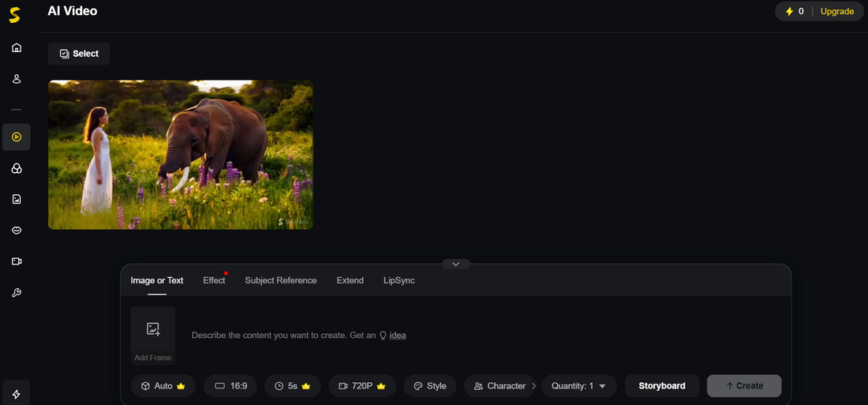
Task: Open the 16:9 aspect ratio selector
Action: coord(230,386)
